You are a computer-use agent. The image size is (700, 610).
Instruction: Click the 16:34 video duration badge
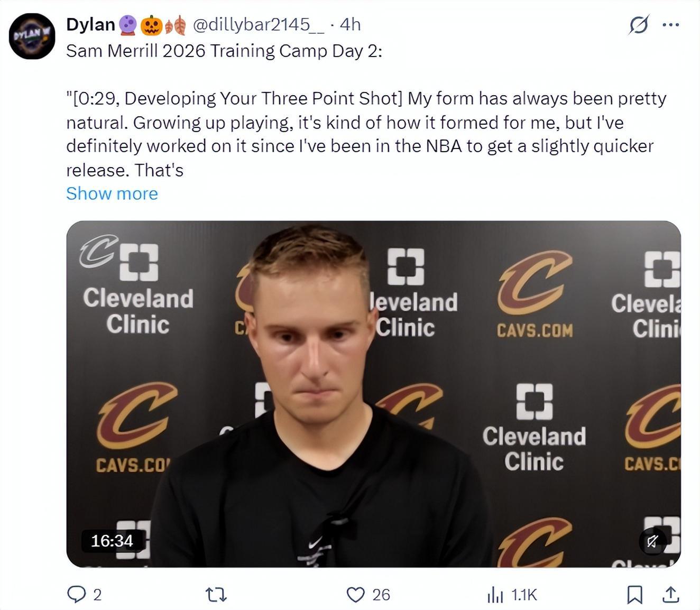[x=112, y=541]
